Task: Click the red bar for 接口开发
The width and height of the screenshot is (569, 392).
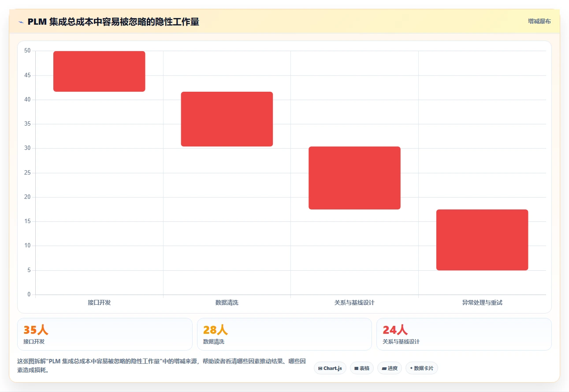Action: 99,71
